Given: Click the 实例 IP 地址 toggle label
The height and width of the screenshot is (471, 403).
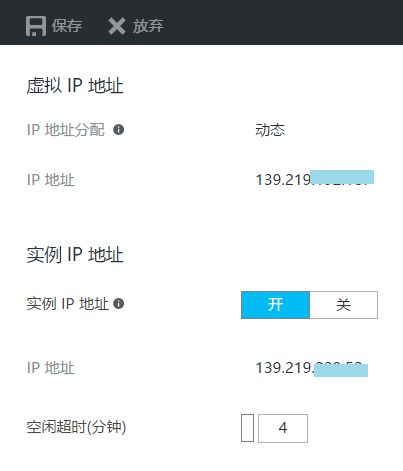Looking at the screenshot, I should 68,304.
